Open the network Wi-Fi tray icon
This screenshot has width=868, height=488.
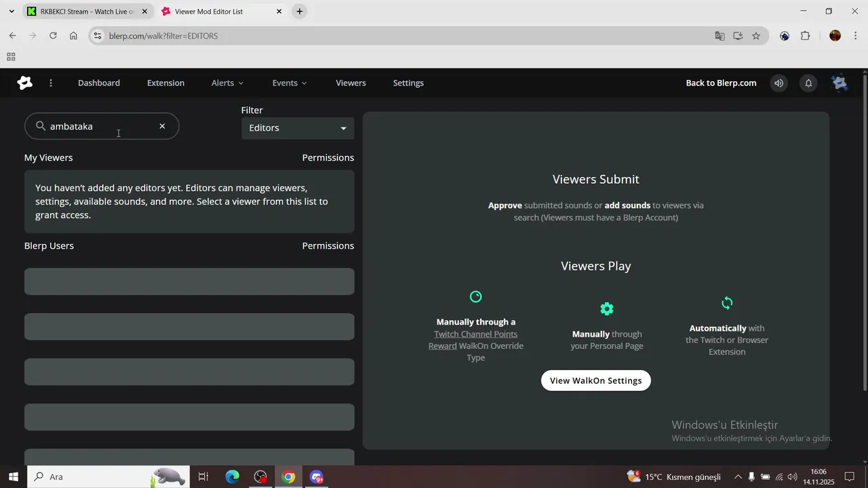click(779, 477)
